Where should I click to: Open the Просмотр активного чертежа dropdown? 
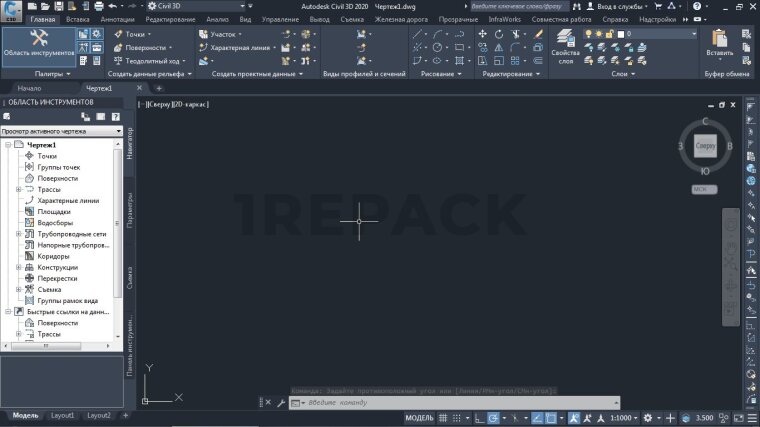click(61, 131)
